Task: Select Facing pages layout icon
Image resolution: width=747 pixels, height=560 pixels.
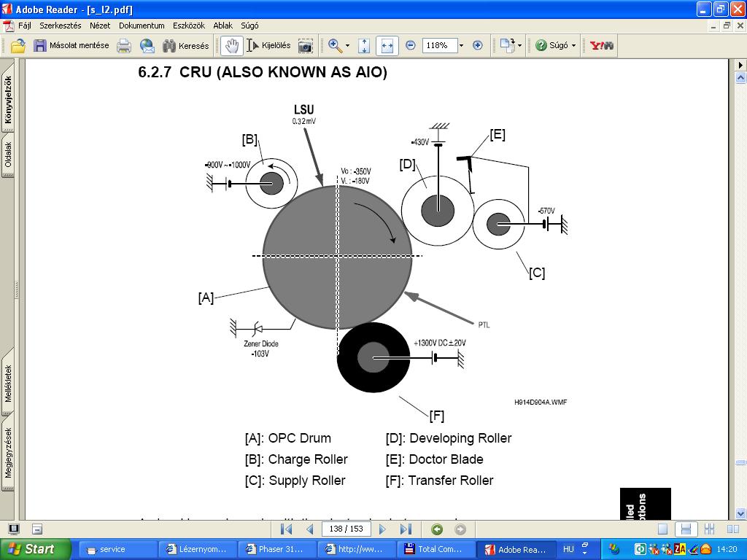Action: pyautogui.click(x=732, y=529)
